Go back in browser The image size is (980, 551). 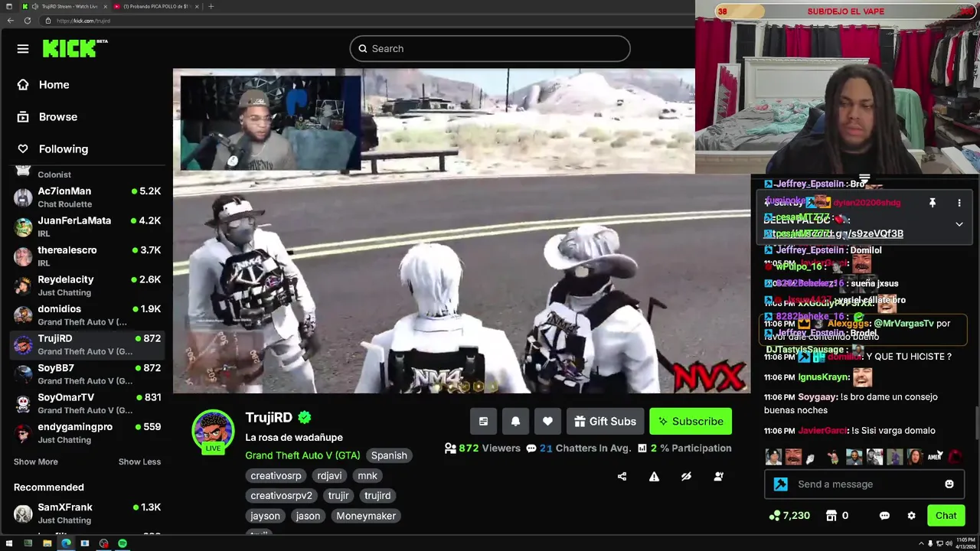(x=11, y=21)
